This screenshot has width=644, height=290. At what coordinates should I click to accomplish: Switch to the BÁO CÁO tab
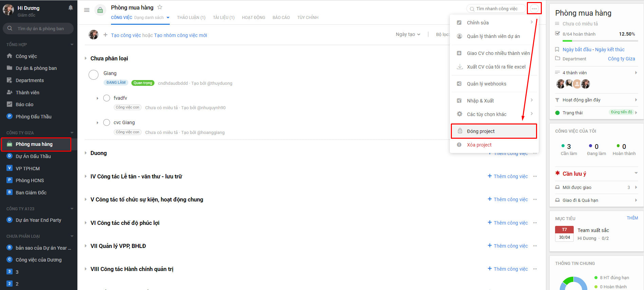[x=281, y=18]
